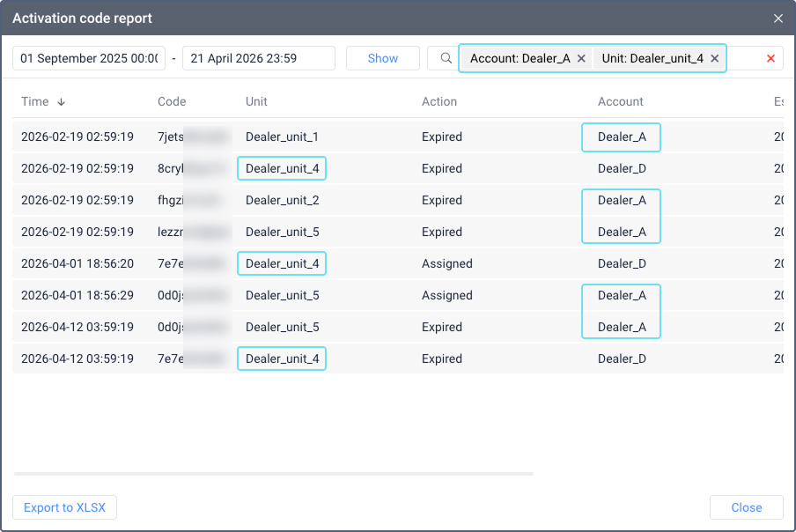The image size is (796, 532).
Task: Sort the report by the Unit column
Action: click(256, 101)
